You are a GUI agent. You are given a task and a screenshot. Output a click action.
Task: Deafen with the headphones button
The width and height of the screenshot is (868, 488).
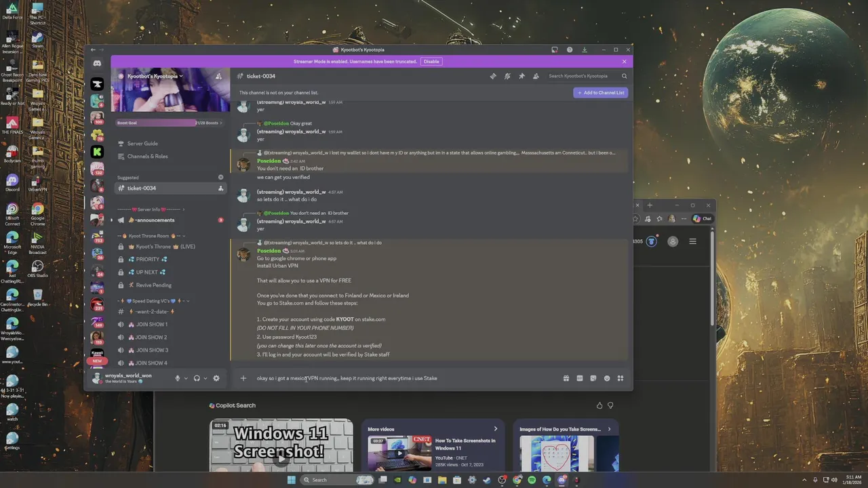(197, 378)
